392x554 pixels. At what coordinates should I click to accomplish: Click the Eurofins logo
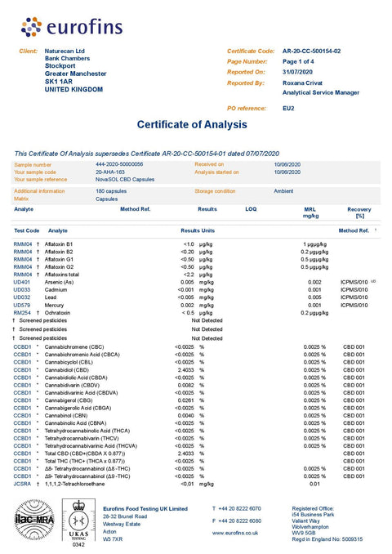click(x=72, y=27)
